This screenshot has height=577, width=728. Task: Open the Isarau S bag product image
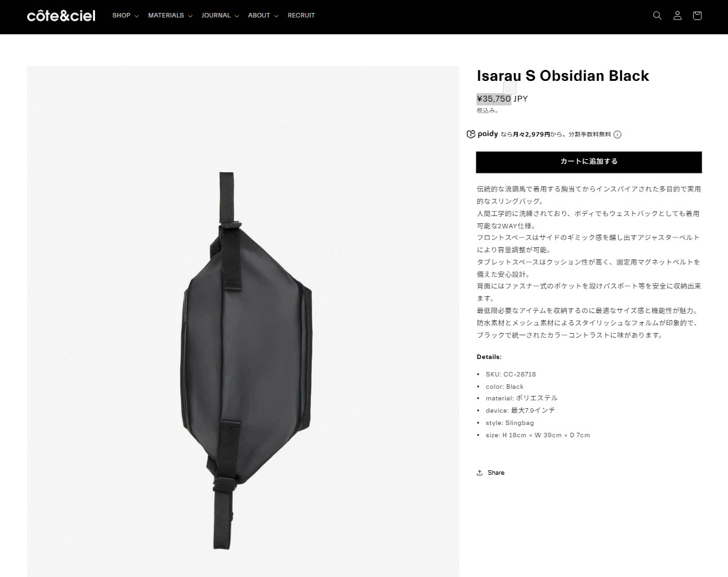pos(243,321)
